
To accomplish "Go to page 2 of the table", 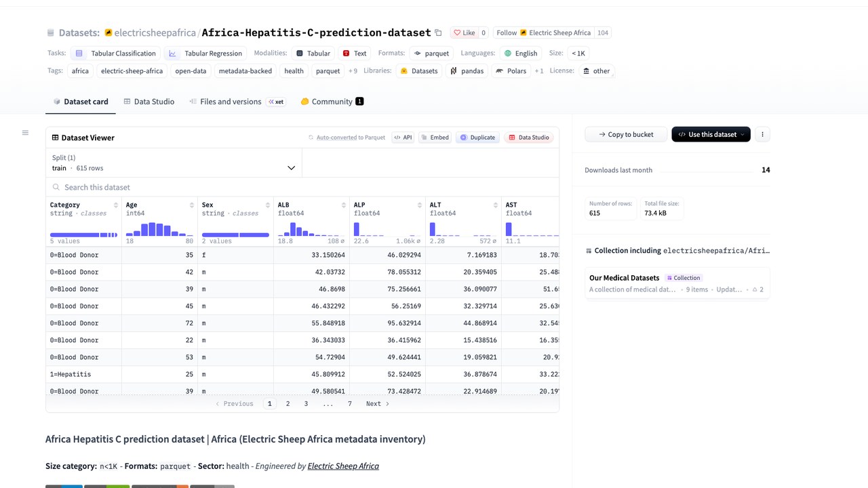I will [x=288, y=403].
